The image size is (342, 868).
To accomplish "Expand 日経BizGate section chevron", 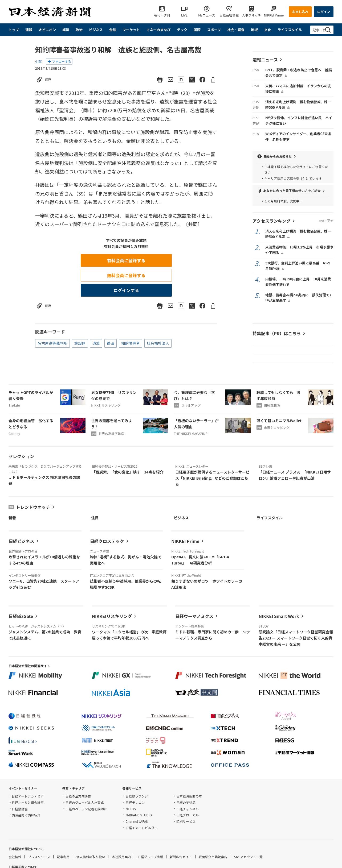I will 36,616.
